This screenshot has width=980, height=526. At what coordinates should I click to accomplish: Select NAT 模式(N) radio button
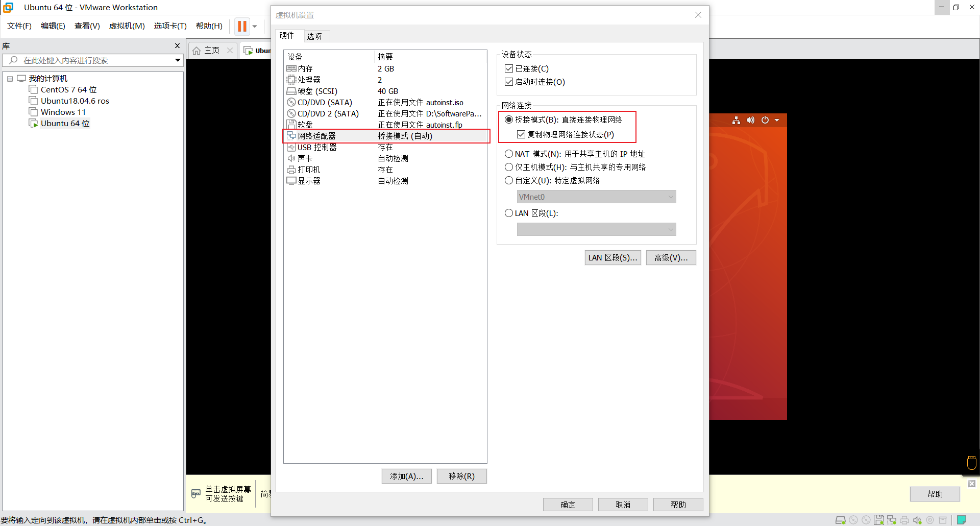pos(508,154)
